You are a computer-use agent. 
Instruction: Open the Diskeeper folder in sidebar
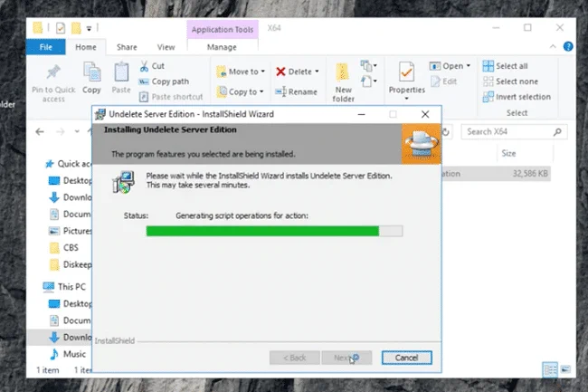(x=71, y=264)
